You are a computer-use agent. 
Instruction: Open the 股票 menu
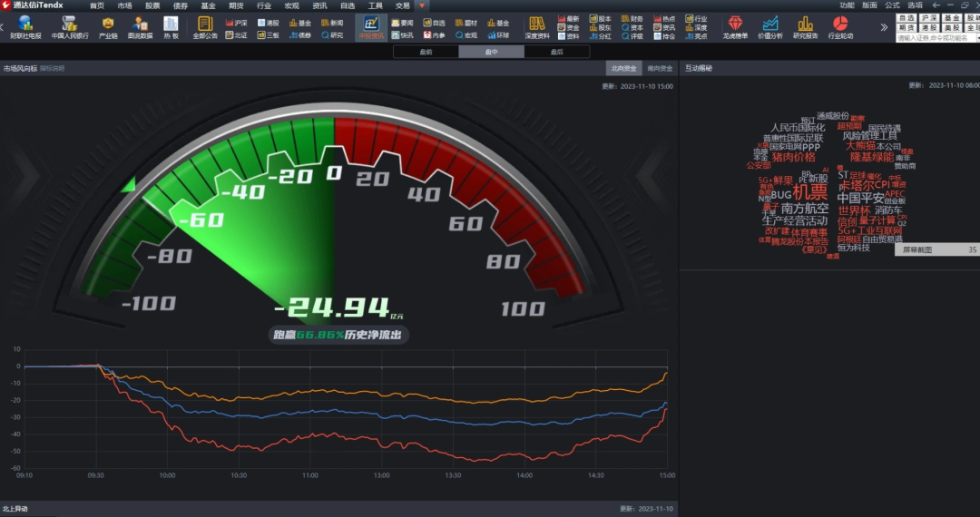coord(152,5)
